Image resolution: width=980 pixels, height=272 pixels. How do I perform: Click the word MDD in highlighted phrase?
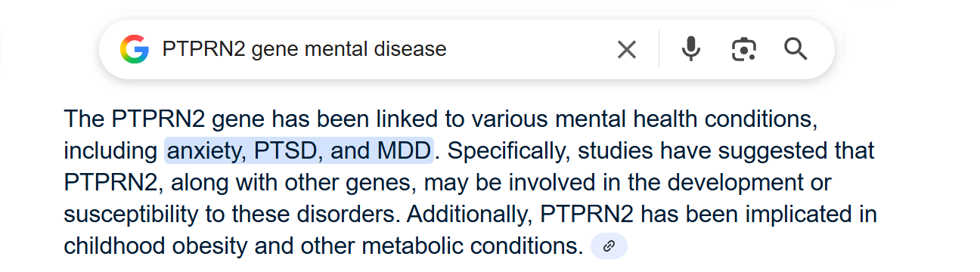403,151
